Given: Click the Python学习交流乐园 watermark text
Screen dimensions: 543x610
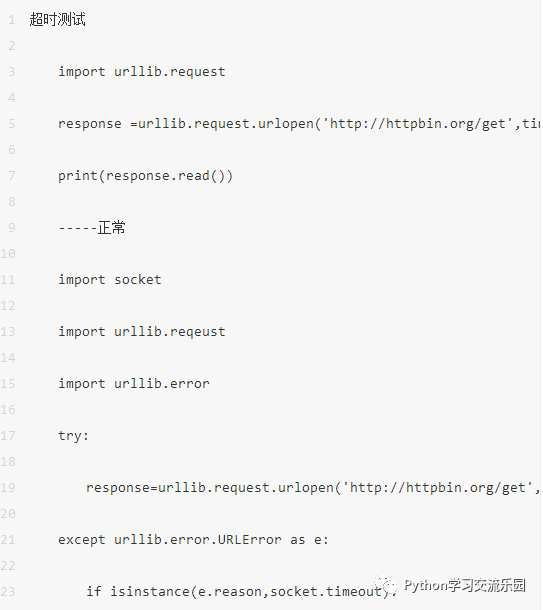Looking at the screenshot, I should 465,585.
